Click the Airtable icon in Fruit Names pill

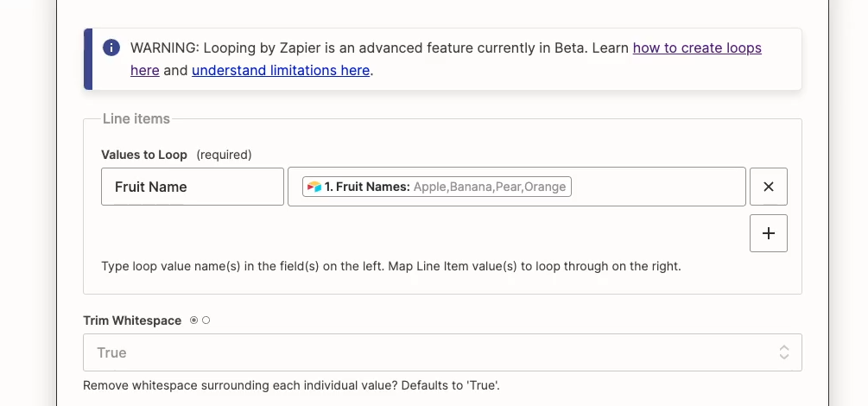314,187
